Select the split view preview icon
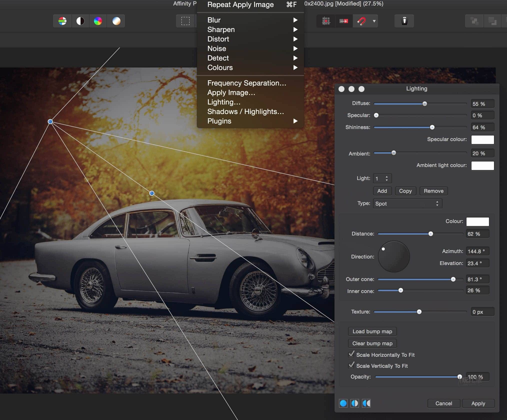 [355, 403]
